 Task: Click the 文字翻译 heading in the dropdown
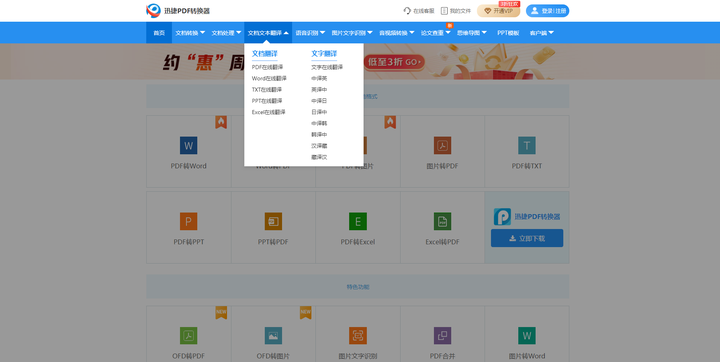point(324,54)
